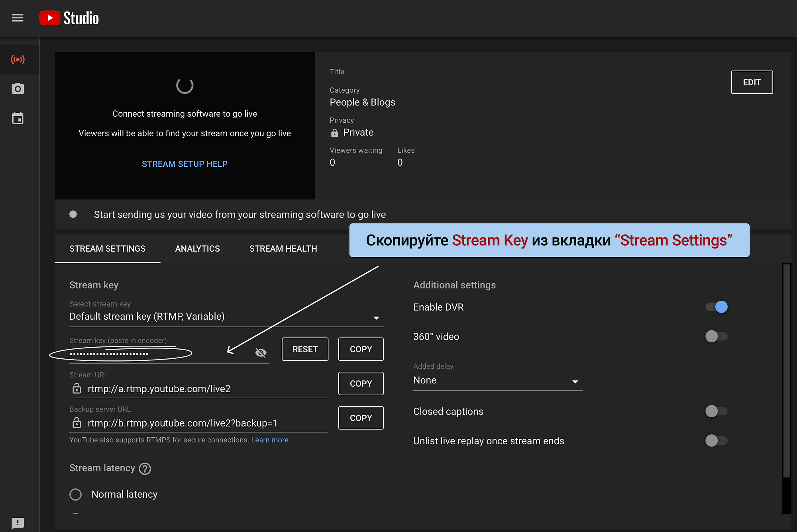Viewport: 797px width, 532px height.
Task: Click the Backup server URL field
Action: (199, 422)
